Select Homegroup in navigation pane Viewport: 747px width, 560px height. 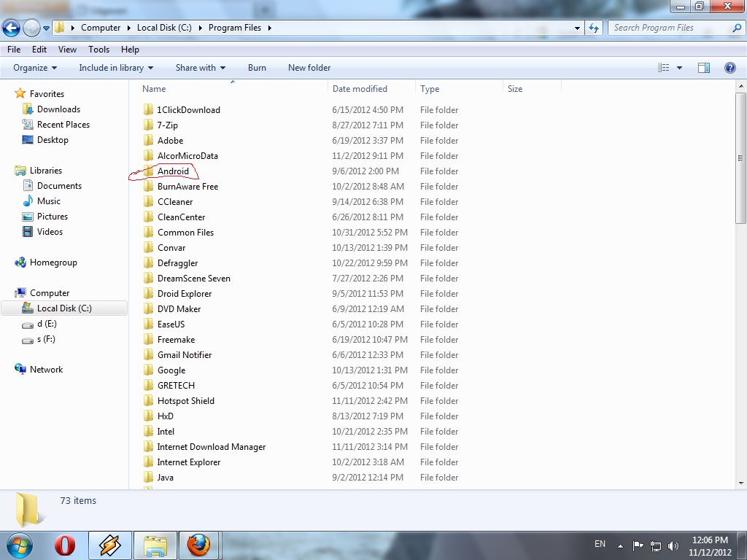(x=53, y=262)
